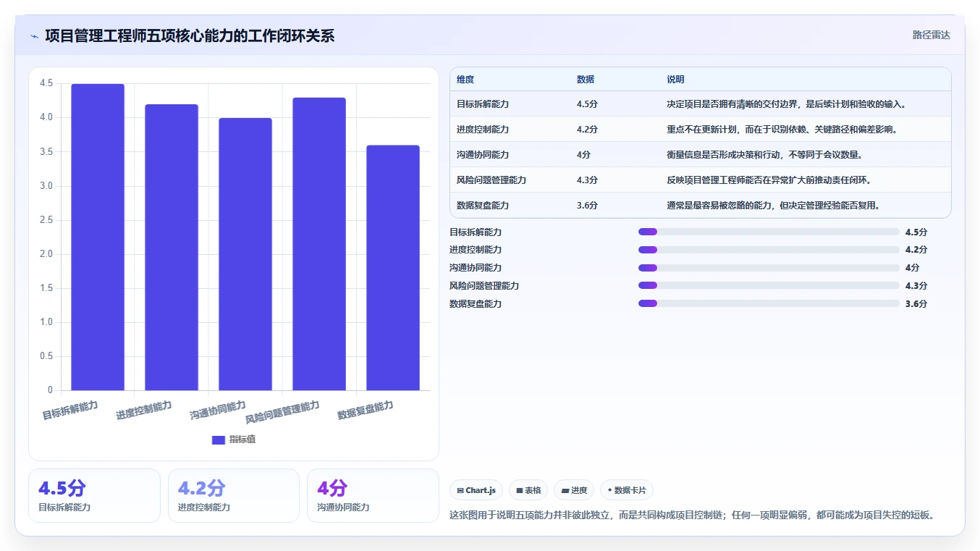Select table cell 进度控制能力
Viewport: 980px width, 551px height.
tap(483, 130)
